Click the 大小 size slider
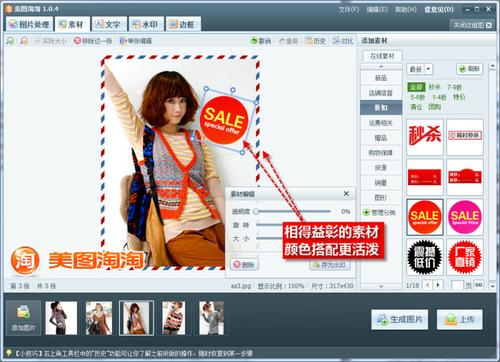Image resolution: width=500 pixels, height=362 pixels. pyautogui.click(x=268, y=238)
